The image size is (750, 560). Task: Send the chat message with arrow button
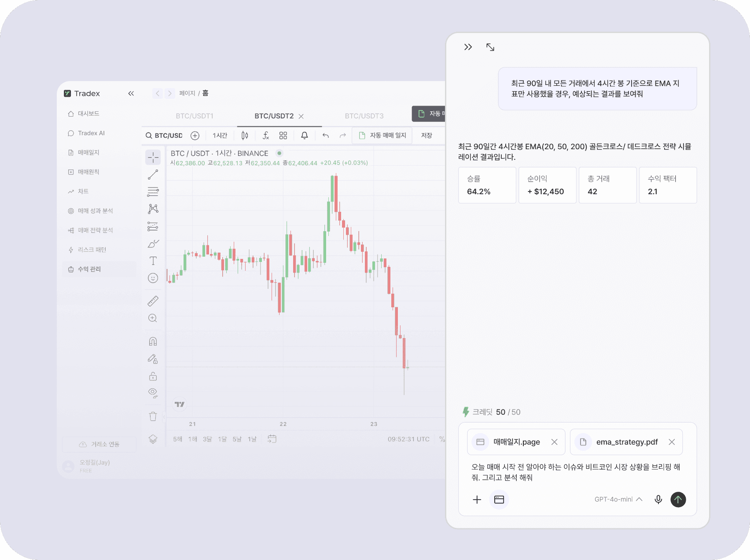coord(678,499)
